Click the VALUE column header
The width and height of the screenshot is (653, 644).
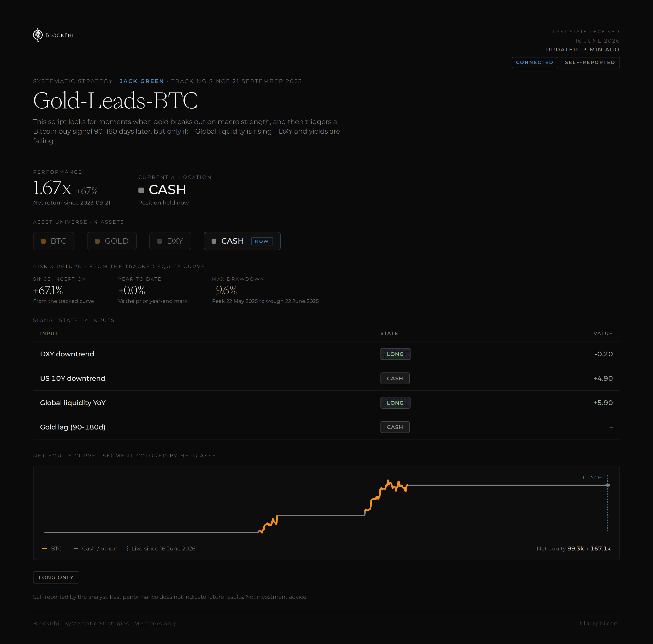click(x=603, y=334)
